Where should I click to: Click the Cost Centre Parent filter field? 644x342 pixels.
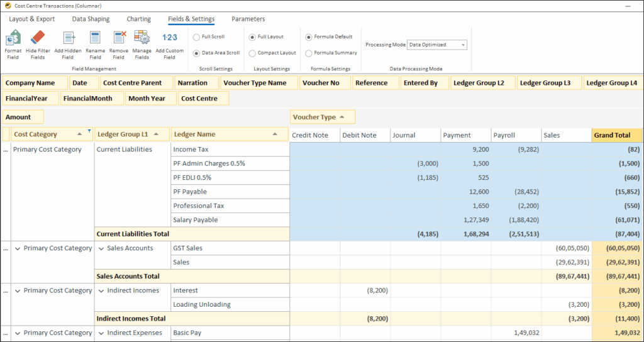pos(133,83)
